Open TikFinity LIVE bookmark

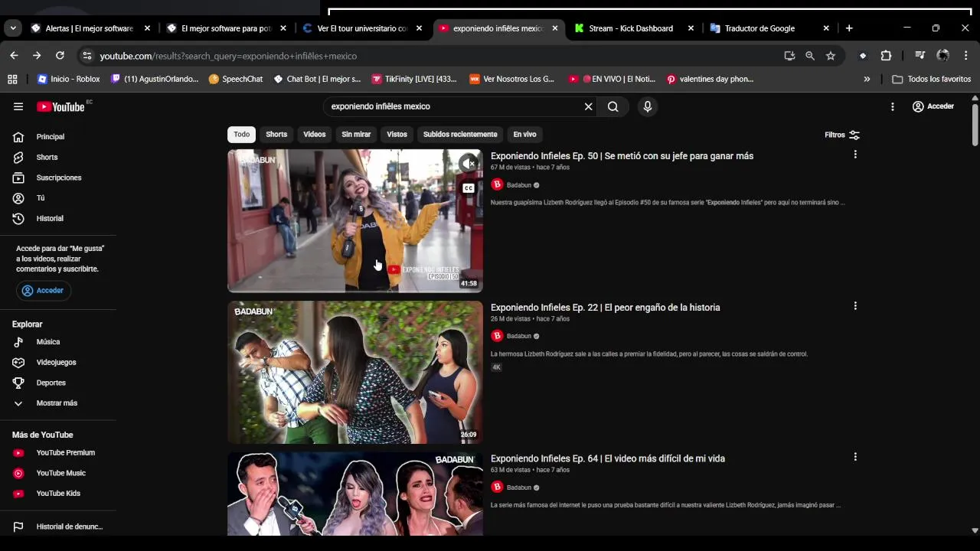coord(414,79)
